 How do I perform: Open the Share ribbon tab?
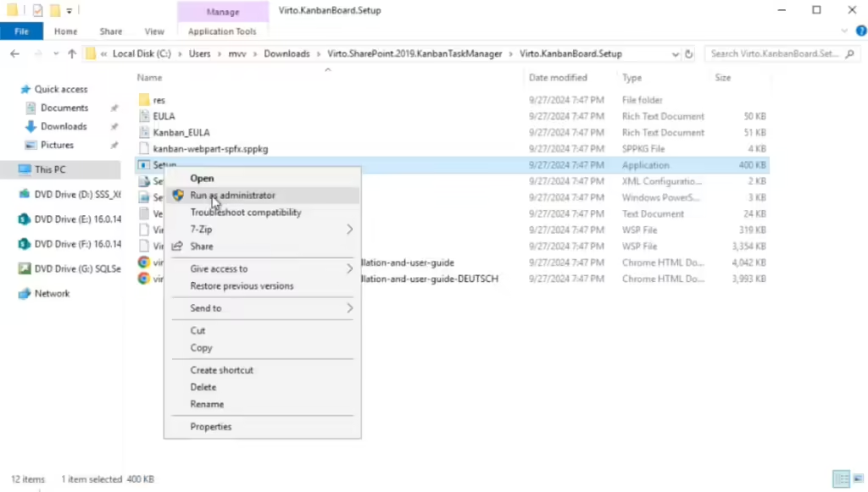pyautogui.click(x=111, y=31)
